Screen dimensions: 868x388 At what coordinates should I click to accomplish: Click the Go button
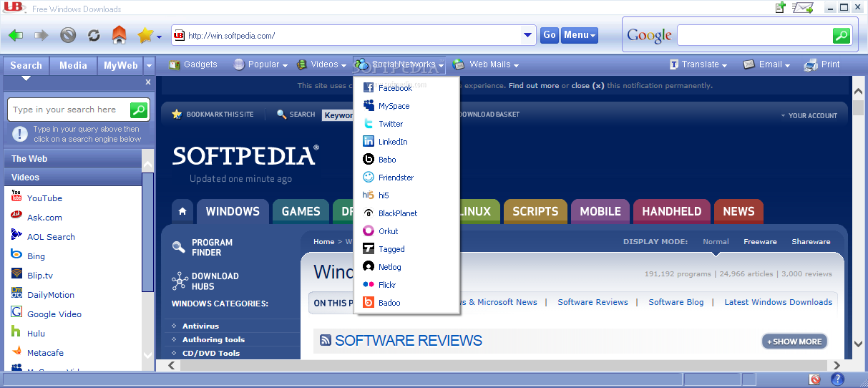pyautogui.click(x=550, y=35)
